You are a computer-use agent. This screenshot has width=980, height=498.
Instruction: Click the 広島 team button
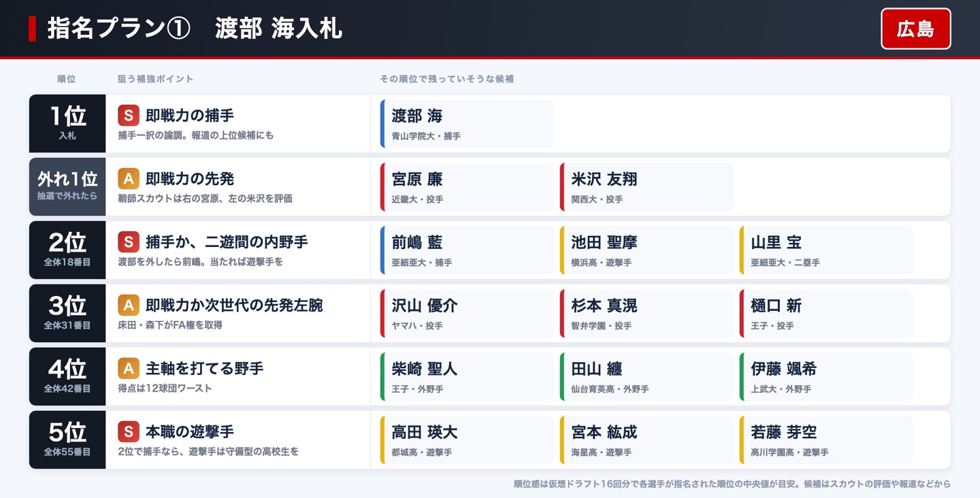pyautogui.click(x=915, y=29)
